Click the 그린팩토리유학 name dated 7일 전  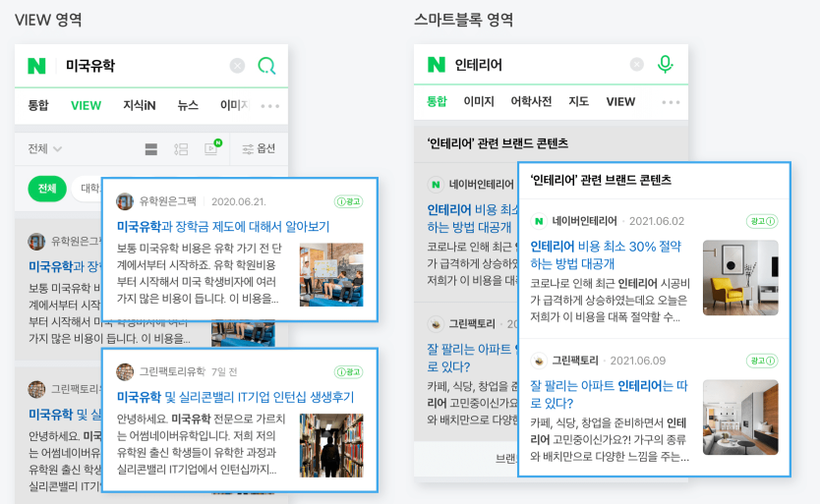click(173, 371)
